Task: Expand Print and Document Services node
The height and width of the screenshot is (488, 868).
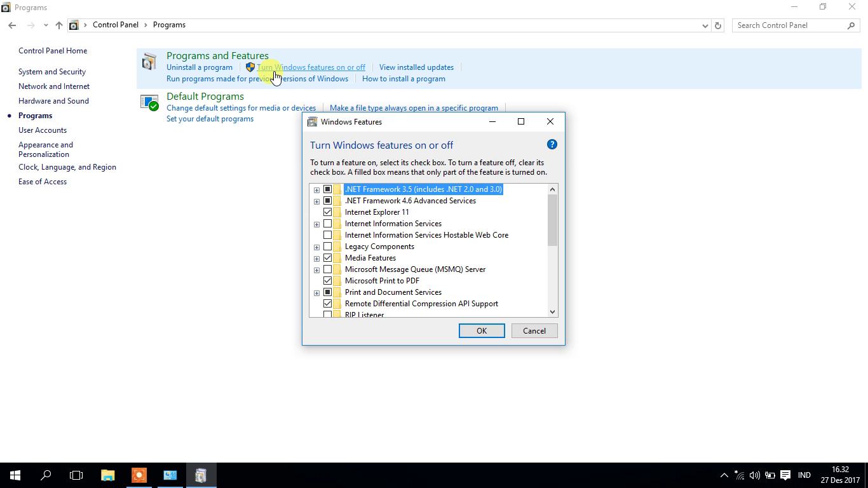Action: coord(316,292)
